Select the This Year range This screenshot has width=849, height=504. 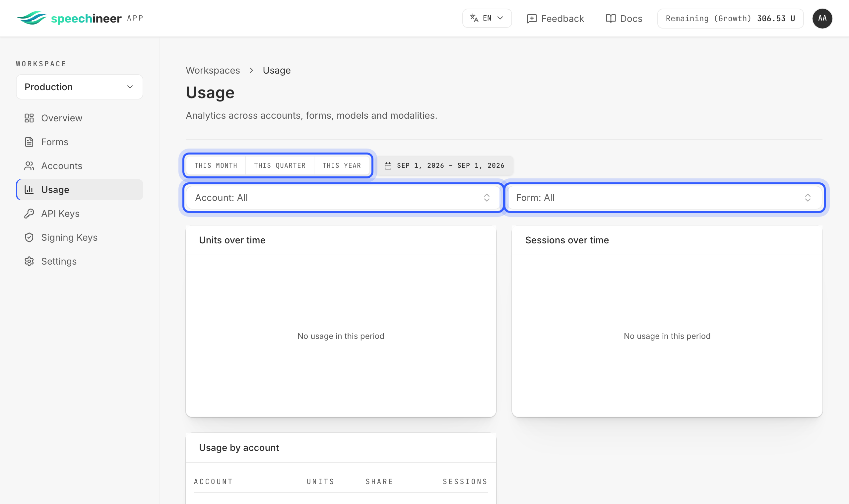pos(342,166)
